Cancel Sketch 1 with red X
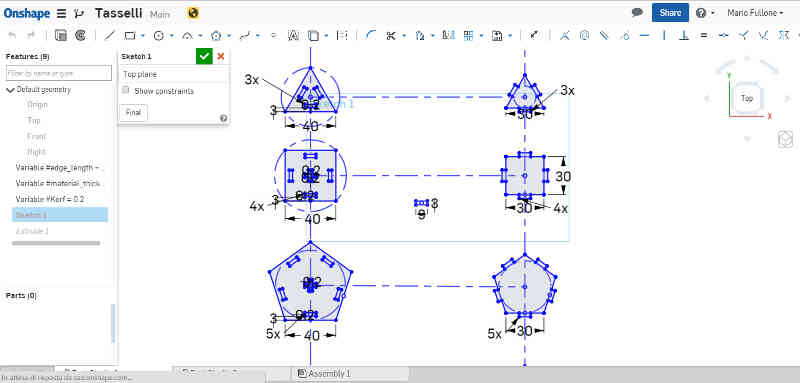 tap(221, 56)
